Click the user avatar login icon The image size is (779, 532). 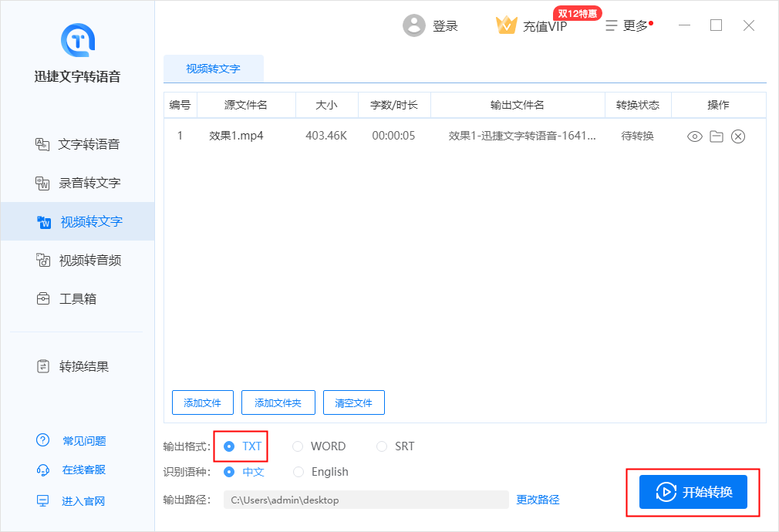pyautogui.click(x=414, y=25)
